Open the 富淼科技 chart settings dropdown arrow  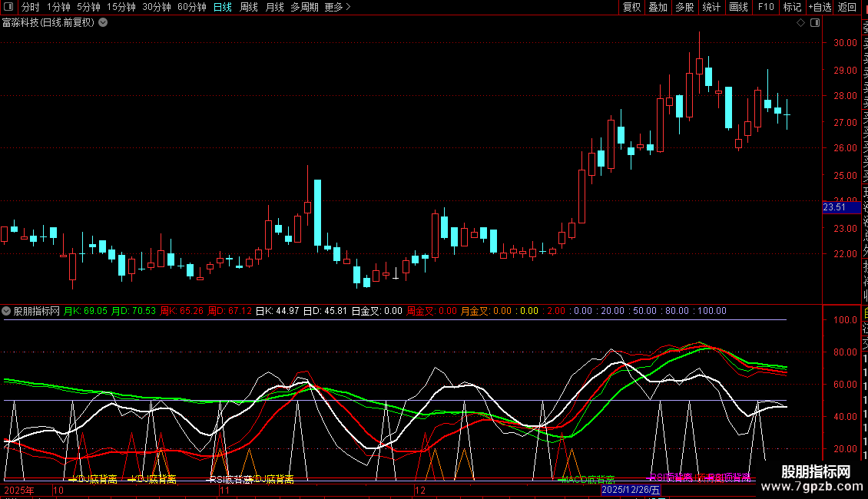103,23
